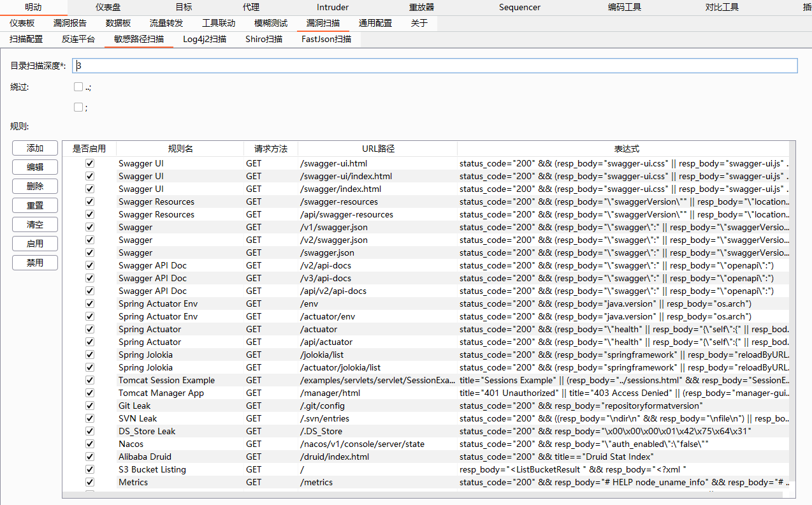
Task: Go to the 反连平台 tab
Action: [x=78, y=39]
